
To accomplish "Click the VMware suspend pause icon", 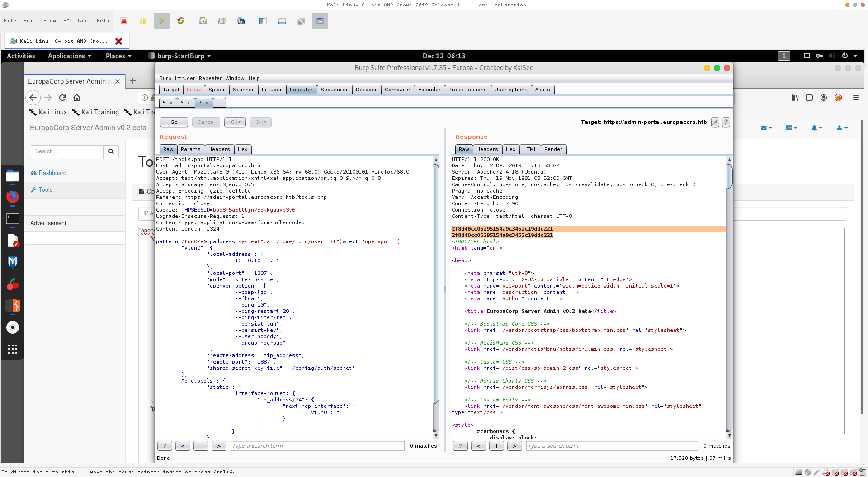I will tap(143, 21).
